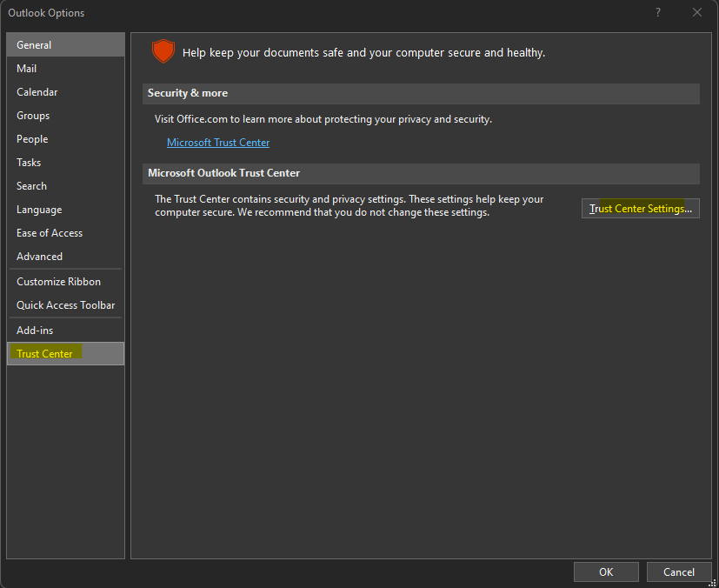Open Ease of Access options

pyautogui.click(x=65, y=233)
